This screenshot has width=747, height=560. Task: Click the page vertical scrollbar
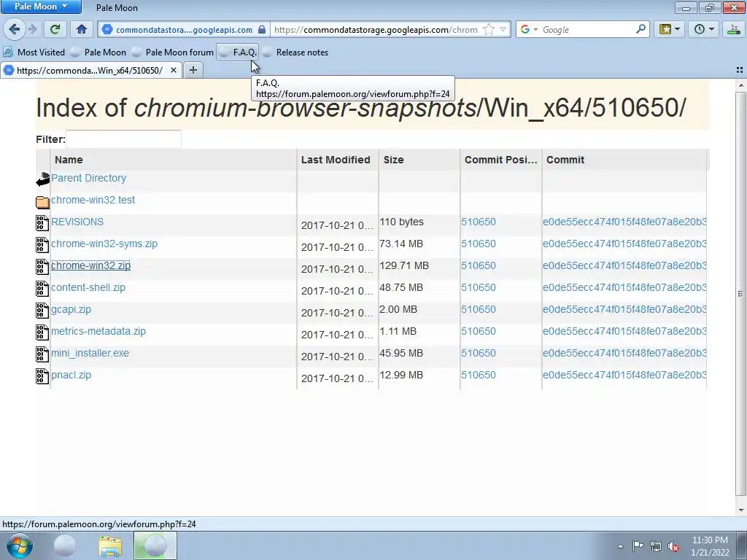(740, 294)
